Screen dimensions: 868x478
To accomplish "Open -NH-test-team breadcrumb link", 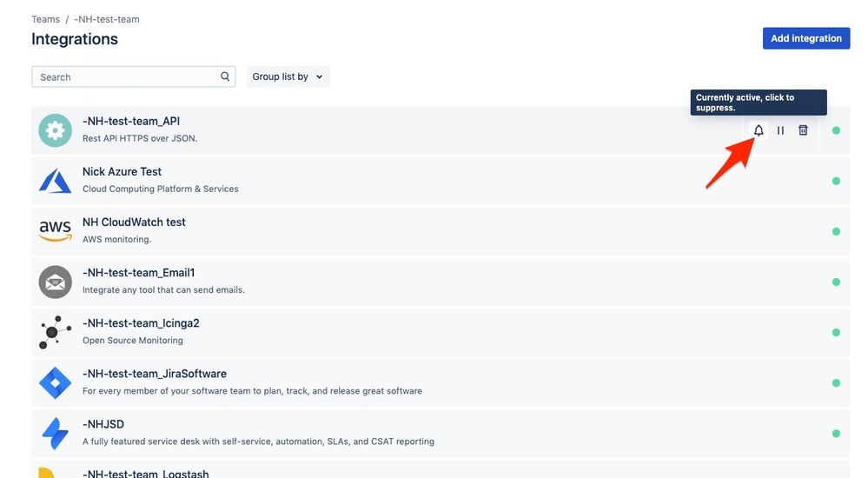I will click(107, 19).
